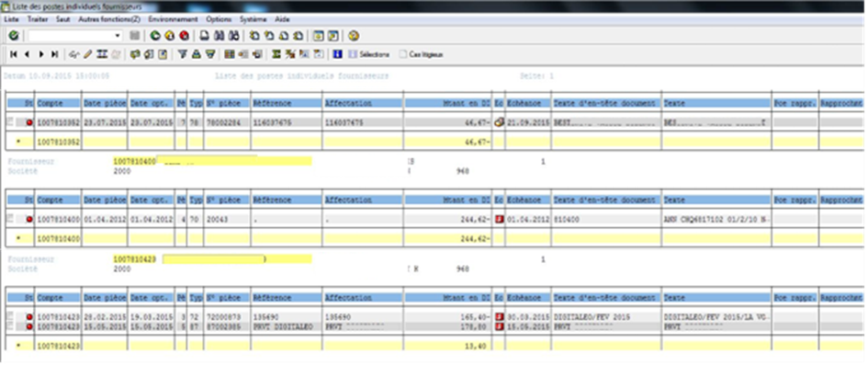Open the Environnement menu
868x366 pixels.
point(173,19)
